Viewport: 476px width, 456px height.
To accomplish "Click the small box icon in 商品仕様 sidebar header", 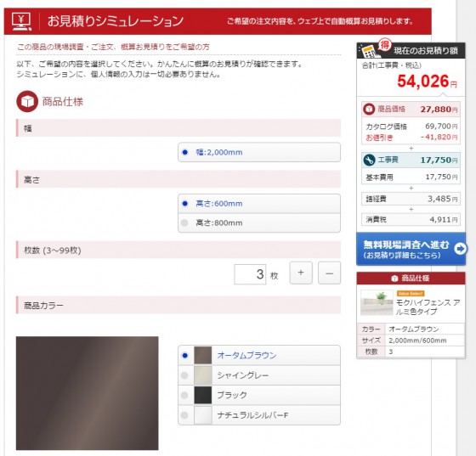I will coord(394,279).
